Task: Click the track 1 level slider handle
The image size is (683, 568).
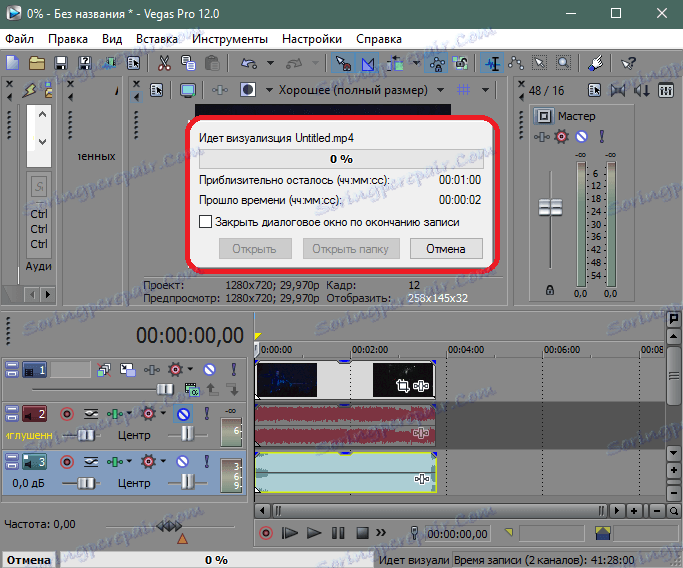Action: (x=165, y=389)
